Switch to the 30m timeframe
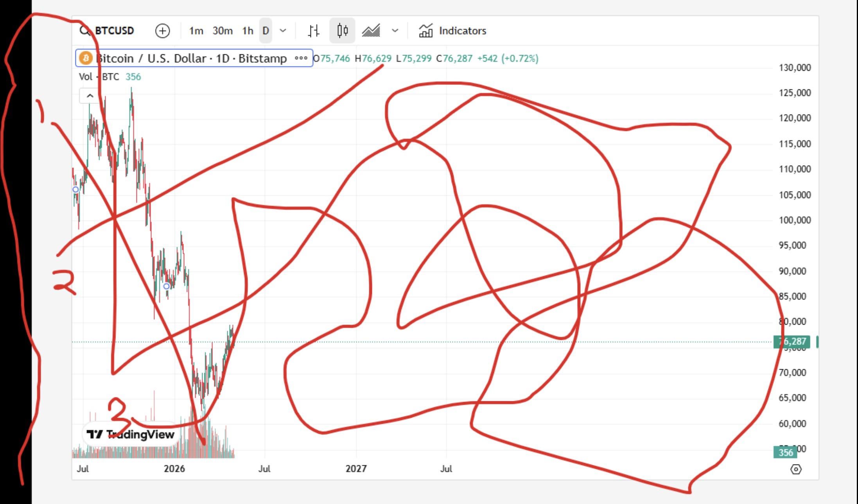 [x=223, y=30]
